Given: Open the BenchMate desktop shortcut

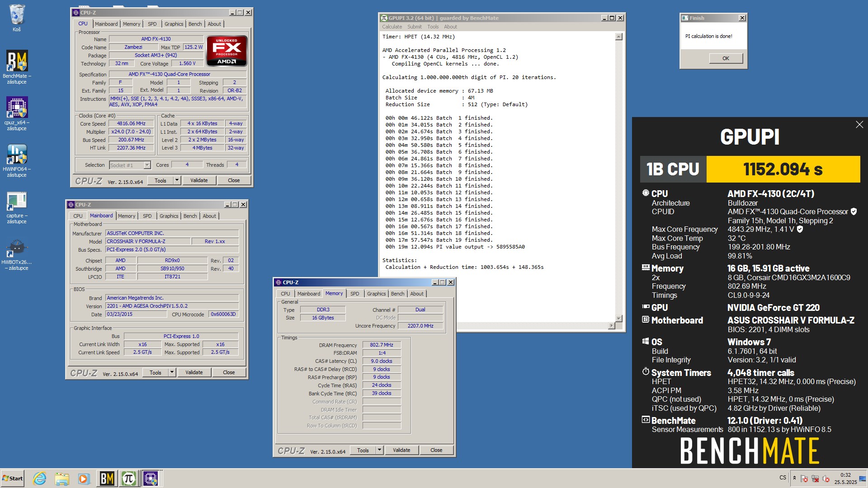Looking at the screenshot, I should (17, 67).
